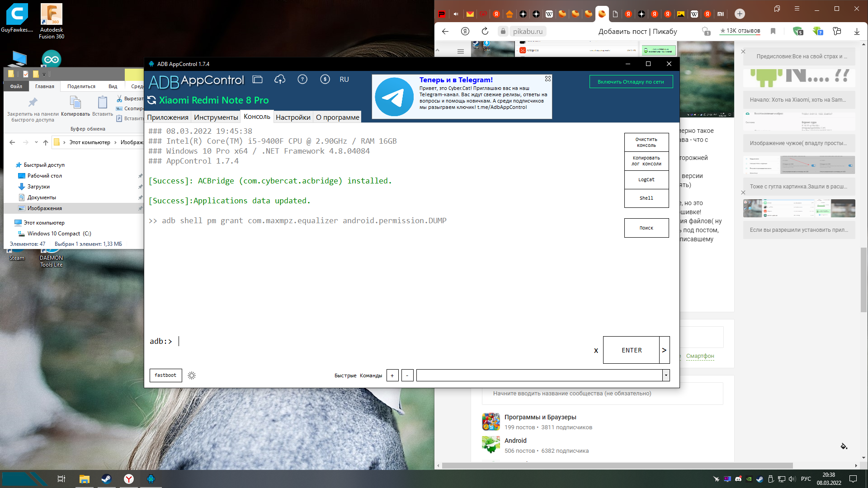The image size is (868, 488).
Task: Click community name input field
Action: 602,394
